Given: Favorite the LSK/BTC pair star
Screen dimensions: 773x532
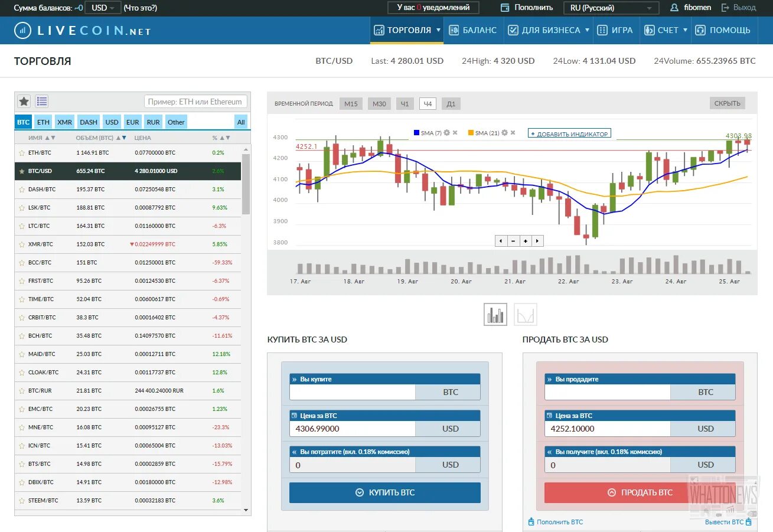Looking at the screenshot, I should [x=22, y=208].
